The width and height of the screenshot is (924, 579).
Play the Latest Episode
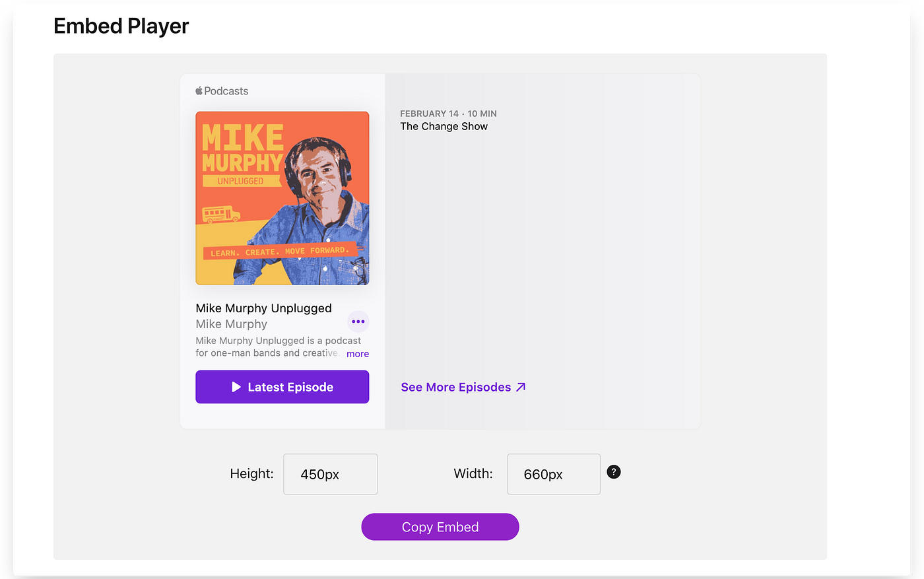pos(282,387)
